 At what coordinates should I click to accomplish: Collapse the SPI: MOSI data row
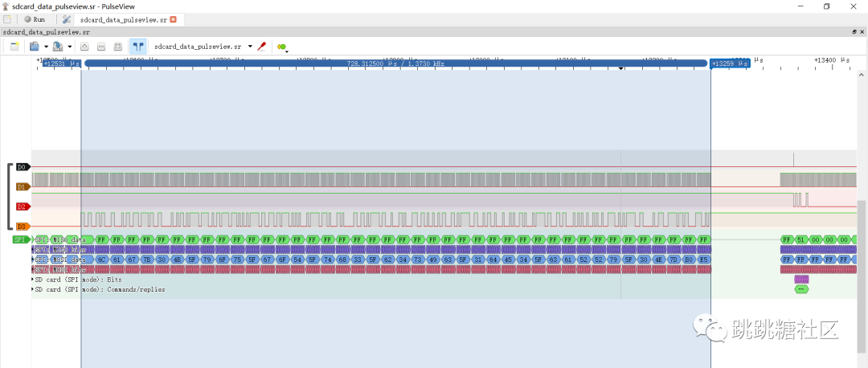point(33,260)
